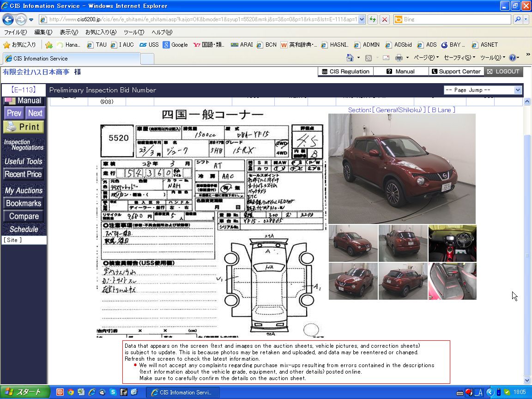Image resolution: width=532 pixels, height=399 pixels.
Task: Click the printer icon in command bar
Action: pyautogui.click(x=399, y=58)
